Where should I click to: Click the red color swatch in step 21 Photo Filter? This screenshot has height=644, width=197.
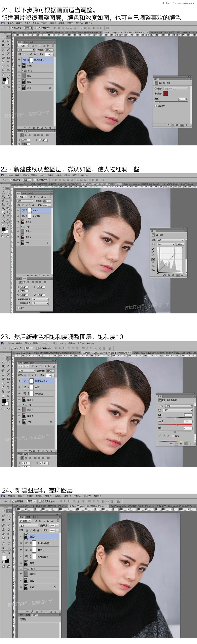point(166,93)
